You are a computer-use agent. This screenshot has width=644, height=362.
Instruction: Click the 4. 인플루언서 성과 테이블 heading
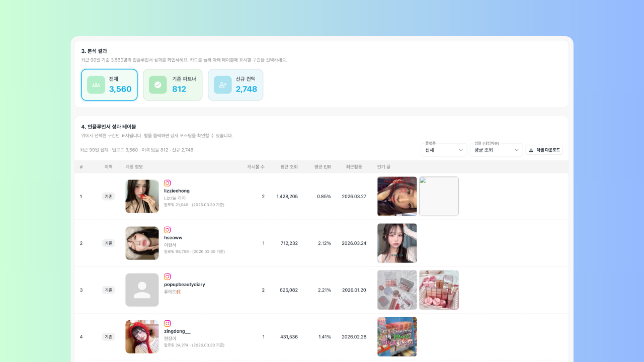tap(109, 127)
